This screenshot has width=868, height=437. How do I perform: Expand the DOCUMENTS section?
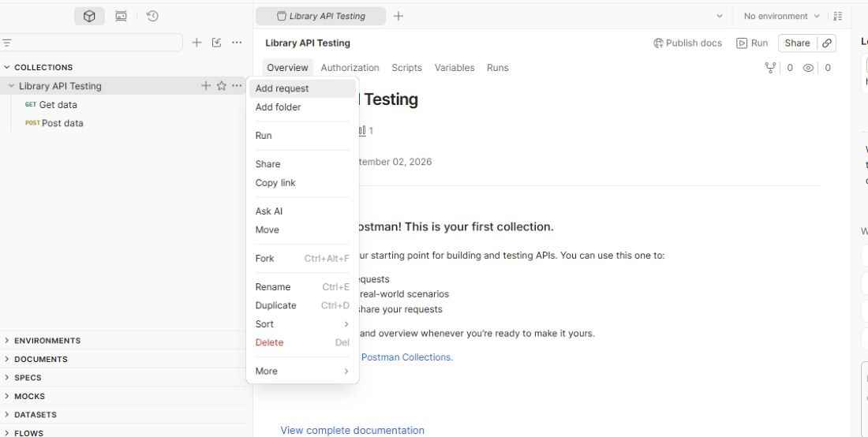coord(6,359)
